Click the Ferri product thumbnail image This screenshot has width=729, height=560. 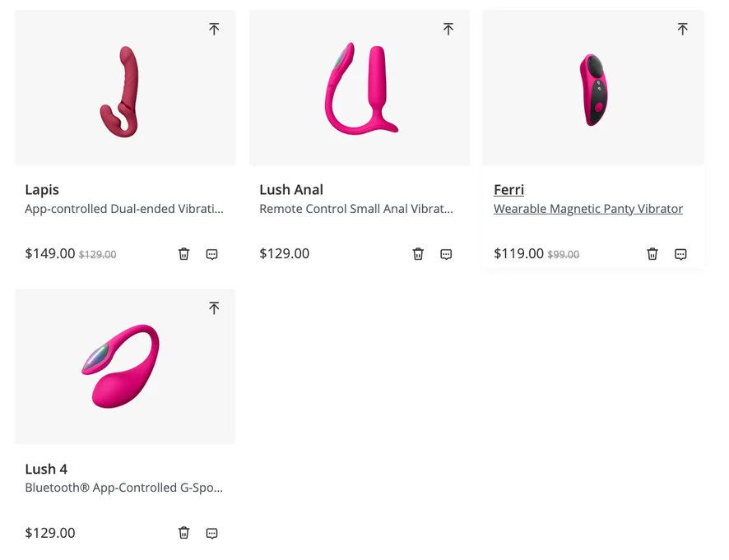pos(592,90)
